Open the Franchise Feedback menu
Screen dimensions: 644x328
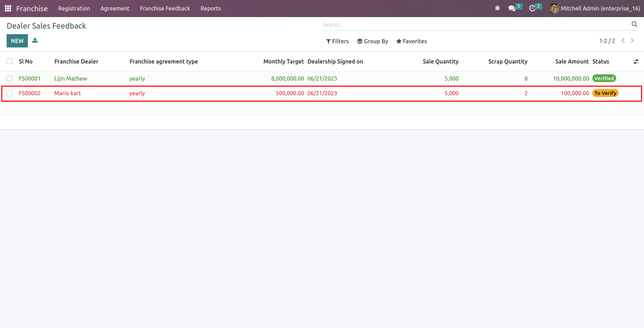(165, 8)
